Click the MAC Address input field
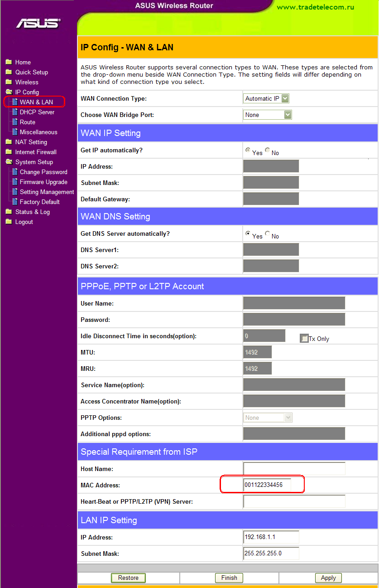 point(267,485)
